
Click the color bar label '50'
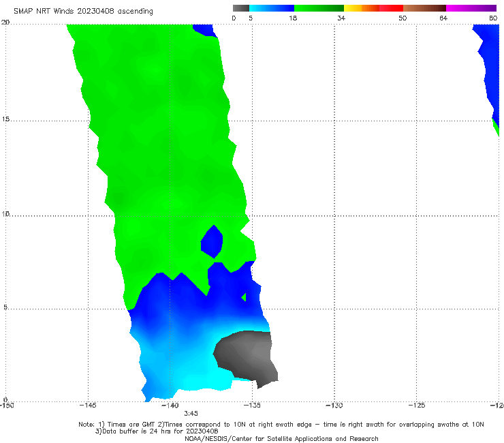403,18
